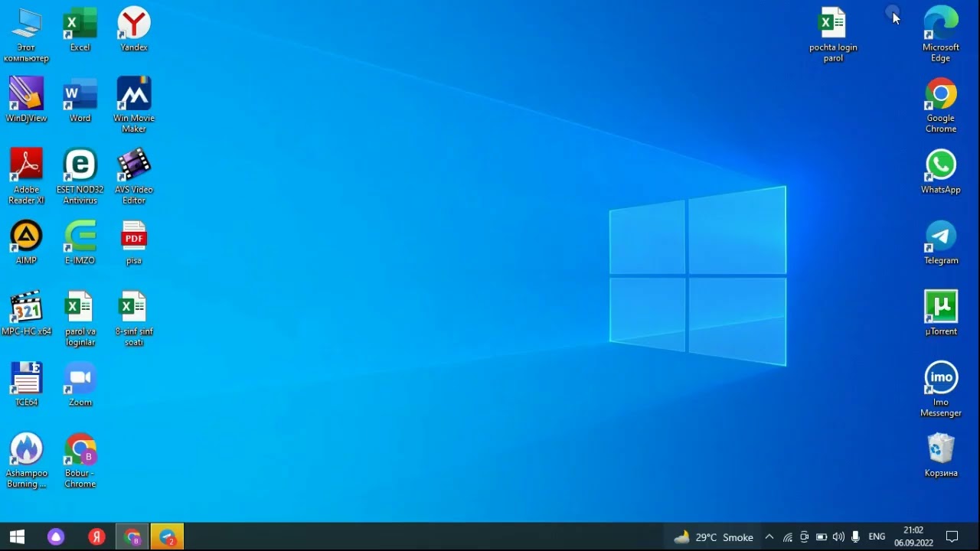Select the AIMP player icon

pyautogui.click(x=26, y=243)
